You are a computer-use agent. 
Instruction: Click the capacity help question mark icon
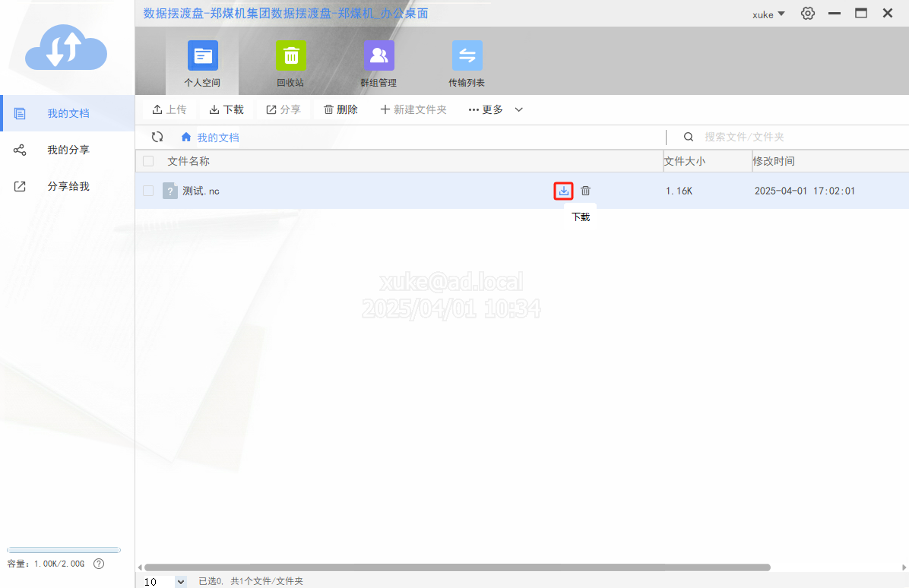[x=98, y=564]
